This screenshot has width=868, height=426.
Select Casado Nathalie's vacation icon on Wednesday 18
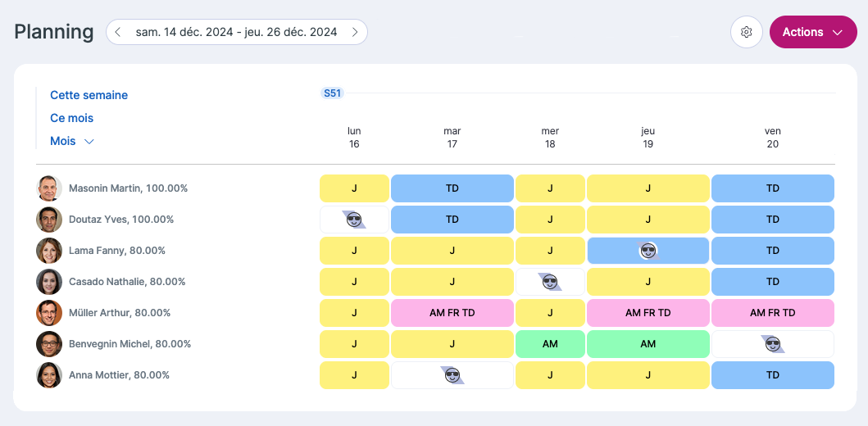550,282
